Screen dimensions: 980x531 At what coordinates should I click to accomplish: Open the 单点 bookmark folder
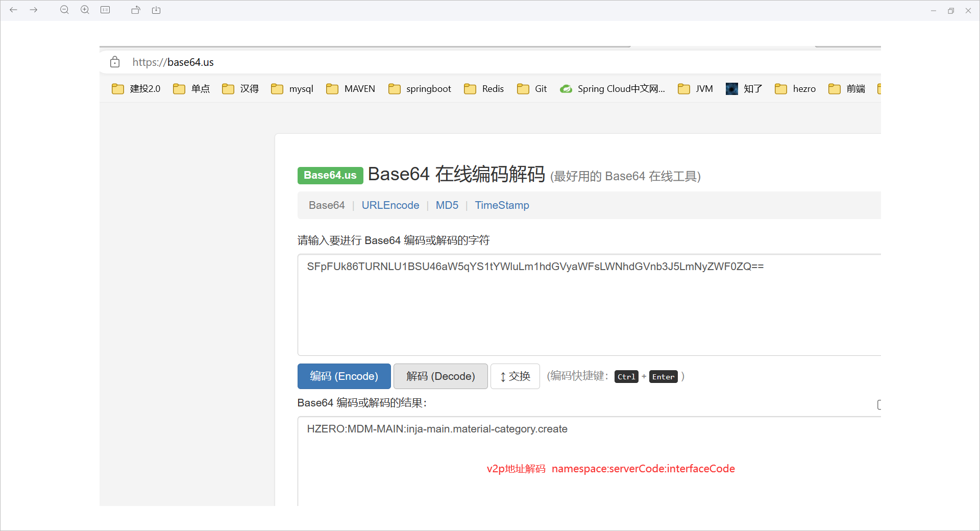coord(191,89)
